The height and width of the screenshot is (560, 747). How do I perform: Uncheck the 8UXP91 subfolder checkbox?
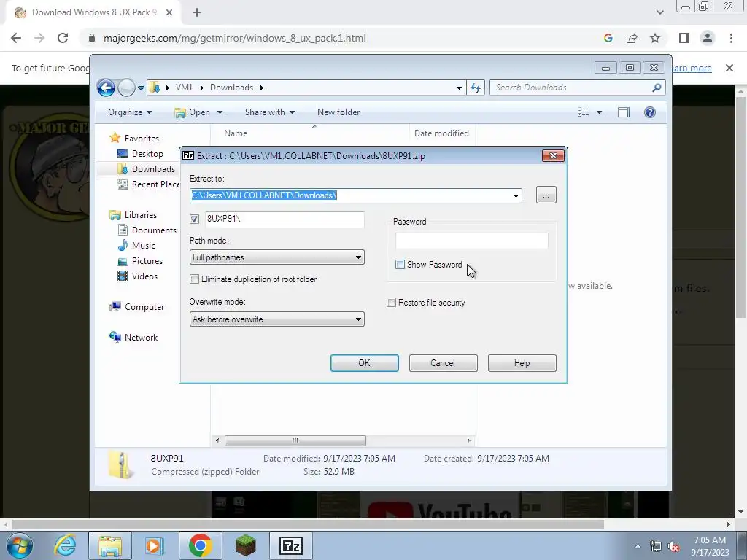coord(194,219)
